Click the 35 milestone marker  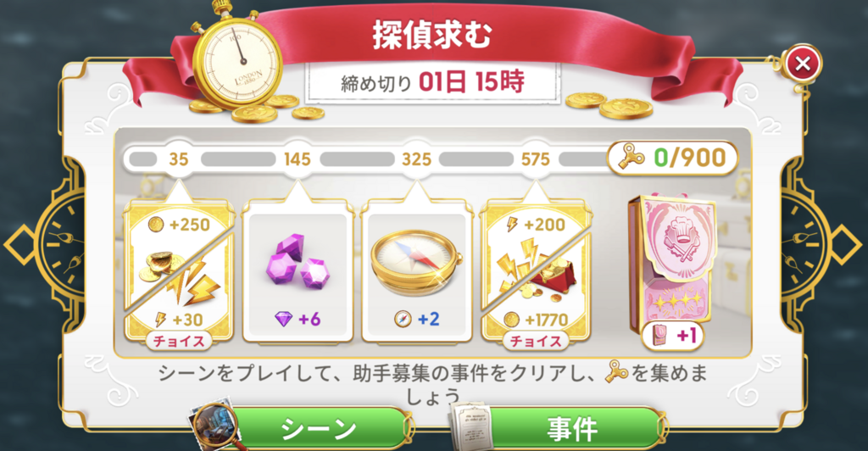(178, 159)
